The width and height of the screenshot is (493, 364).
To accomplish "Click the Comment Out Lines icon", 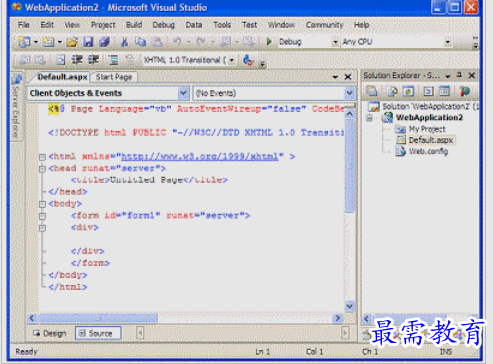I will [x=113, y=60].
